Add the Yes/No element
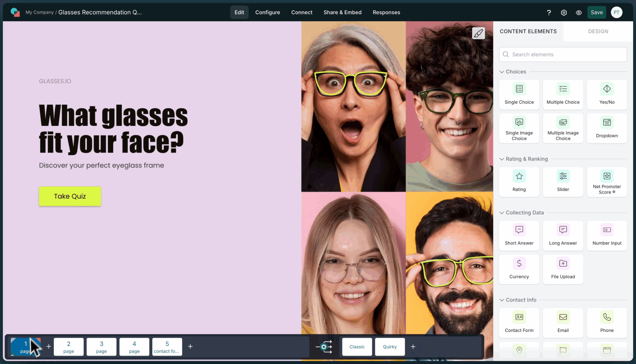 click(606, 95)
